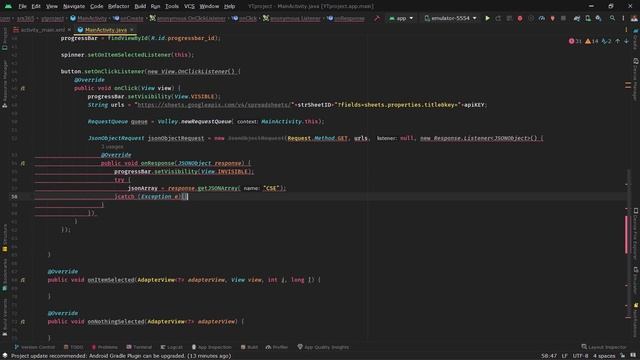Open the TODO tool window

(x=73, y=347)
